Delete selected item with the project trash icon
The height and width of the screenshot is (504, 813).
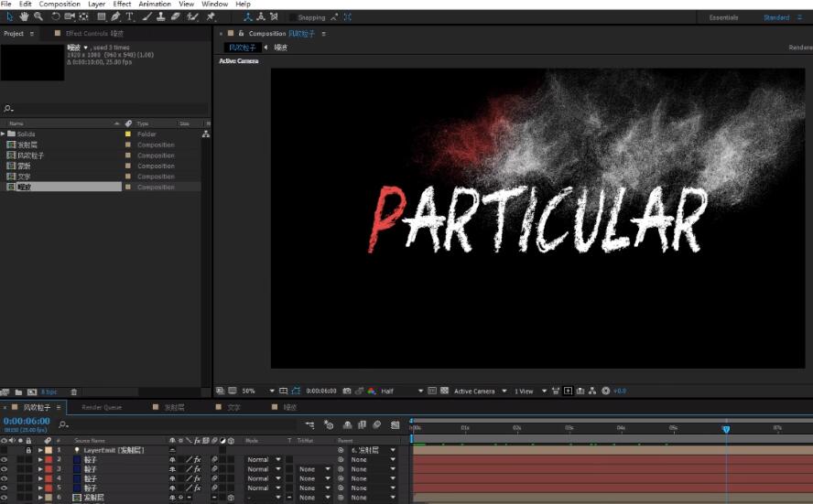pyautogui.click(x=74, y=392)
